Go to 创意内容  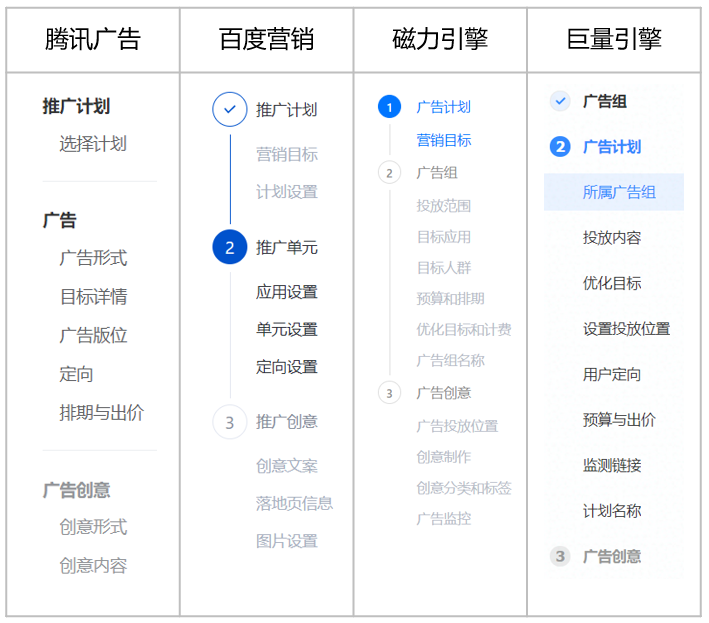93,566
